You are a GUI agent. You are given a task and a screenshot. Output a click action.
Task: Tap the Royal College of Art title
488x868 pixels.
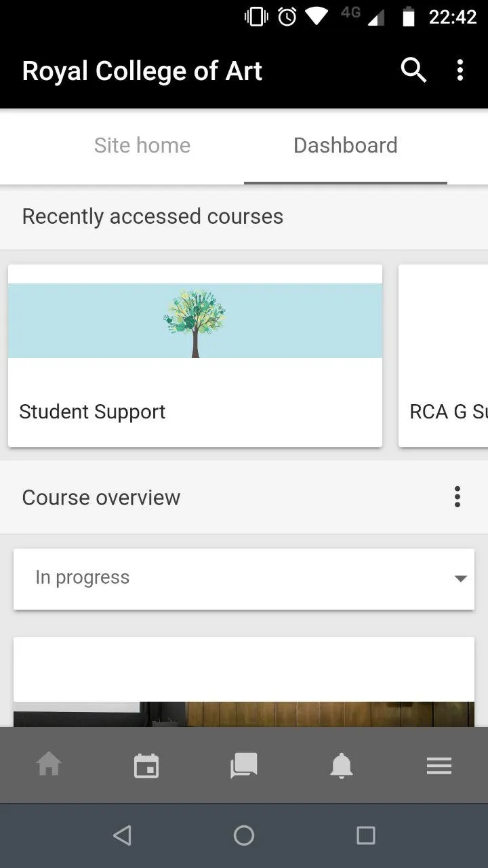pos(142,71)
